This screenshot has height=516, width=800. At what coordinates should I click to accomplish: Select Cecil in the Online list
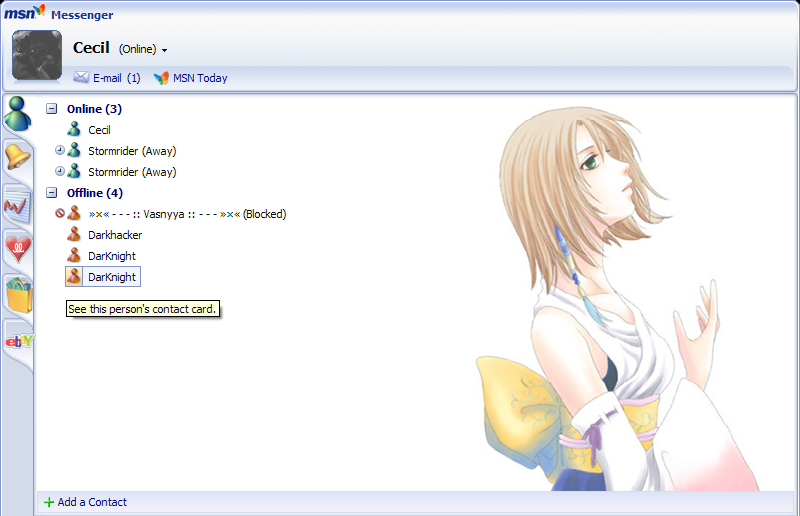click(99, 130)
